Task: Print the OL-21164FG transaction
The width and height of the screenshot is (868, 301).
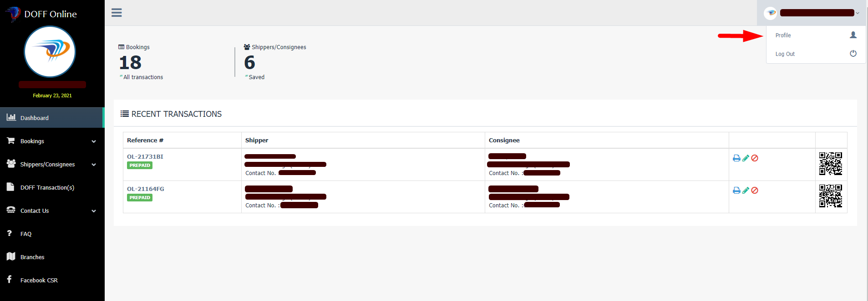Action: pyautogui.click(x=736, y=191)
